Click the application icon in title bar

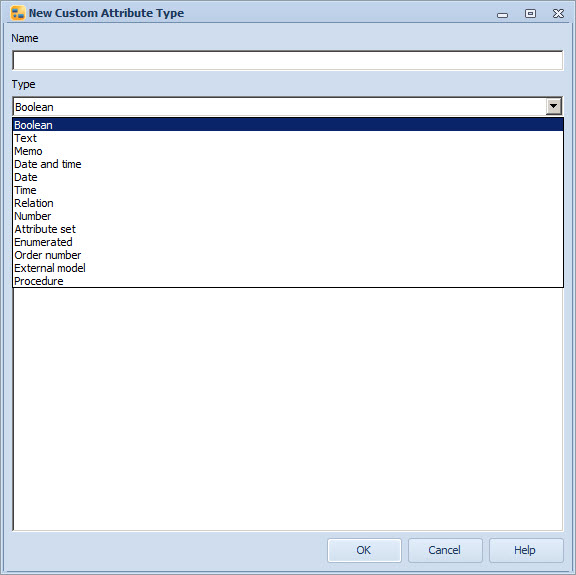[18, 13]
